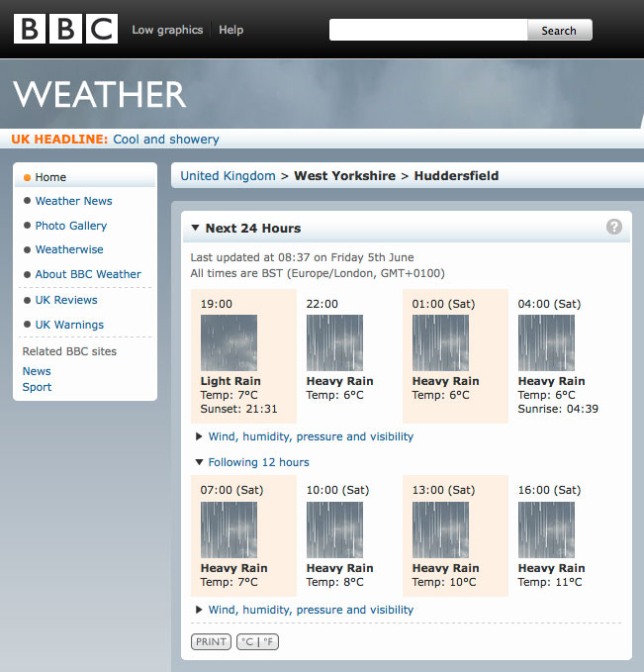Click the UK HEADLINE label

coord(59,139)
